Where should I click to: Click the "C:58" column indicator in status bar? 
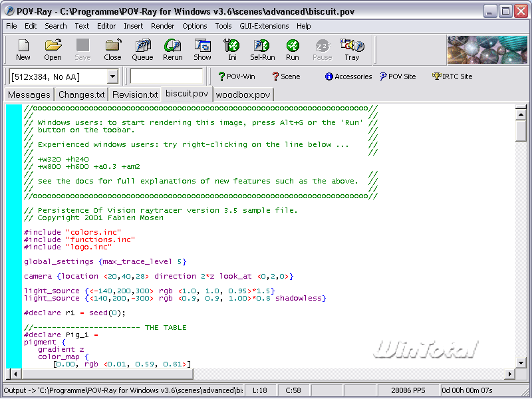pos(293,390)
